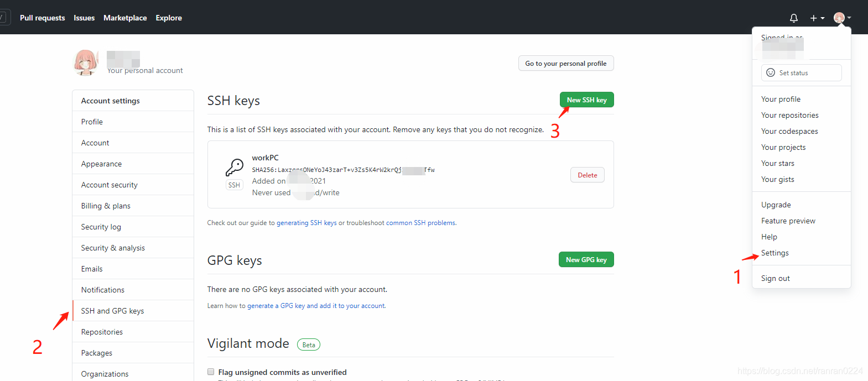Select Billing & plans in sidebar
868x381 pixels.
pyautogui.click(x=133, y=206)
